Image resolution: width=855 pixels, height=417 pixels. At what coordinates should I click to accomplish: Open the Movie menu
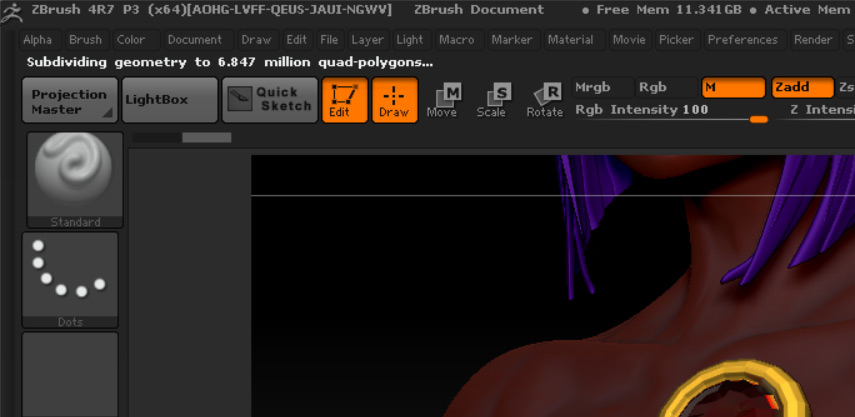pyautogui.click(x=629, y=40)
